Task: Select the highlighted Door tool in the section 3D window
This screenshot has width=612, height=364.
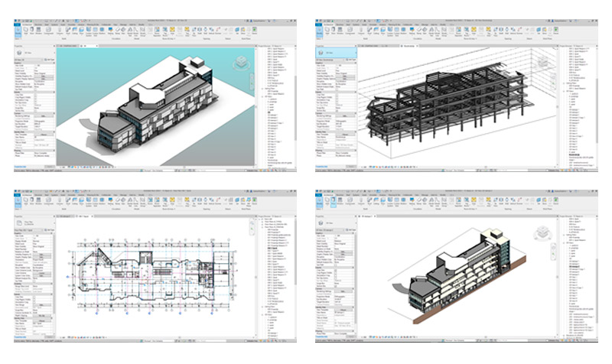Action: pyautogui.click(x=334, y=201)
